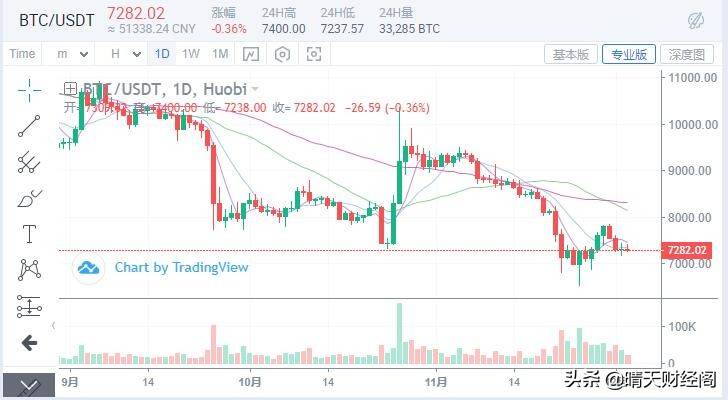Open the measure/projection tool
Image resolution: width=728 pixels, height=400 pixels.
point(29,307)
